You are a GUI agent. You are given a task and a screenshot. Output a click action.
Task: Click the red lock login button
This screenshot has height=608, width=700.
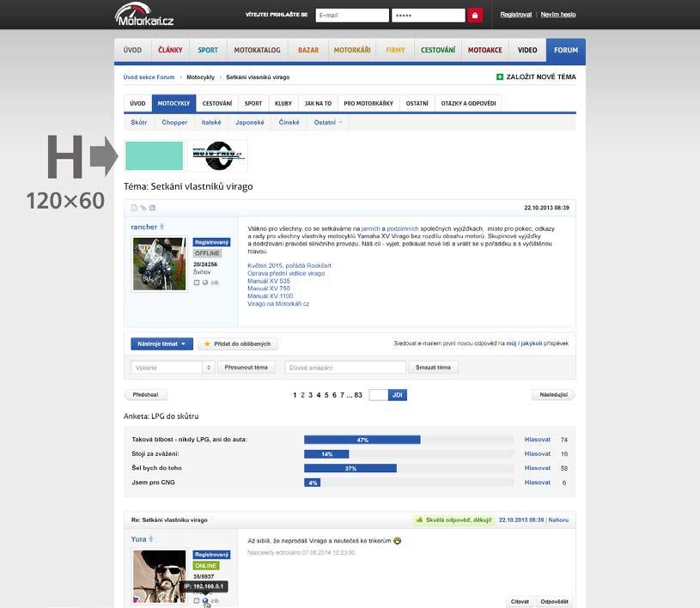[x=475, y=15]
